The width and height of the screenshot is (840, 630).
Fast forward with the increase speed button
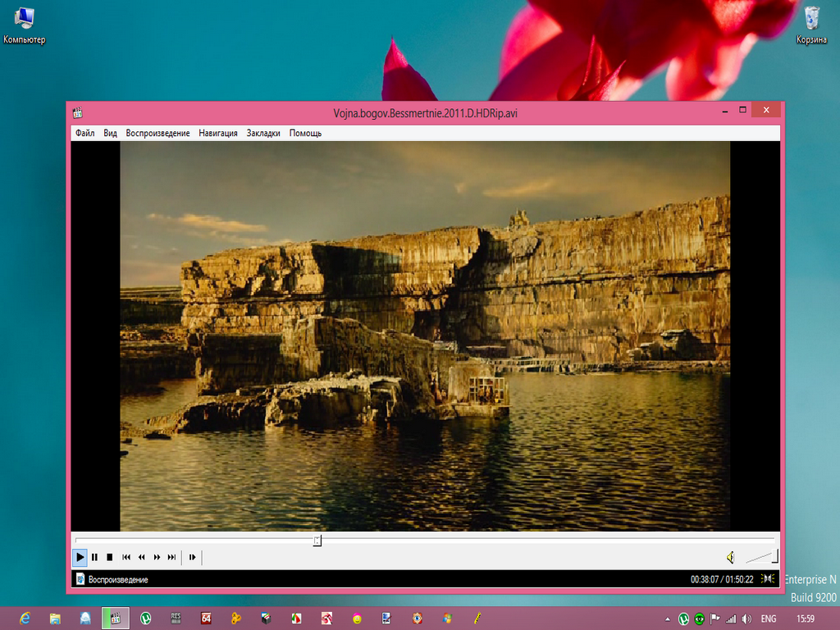[x=157, y=558]
